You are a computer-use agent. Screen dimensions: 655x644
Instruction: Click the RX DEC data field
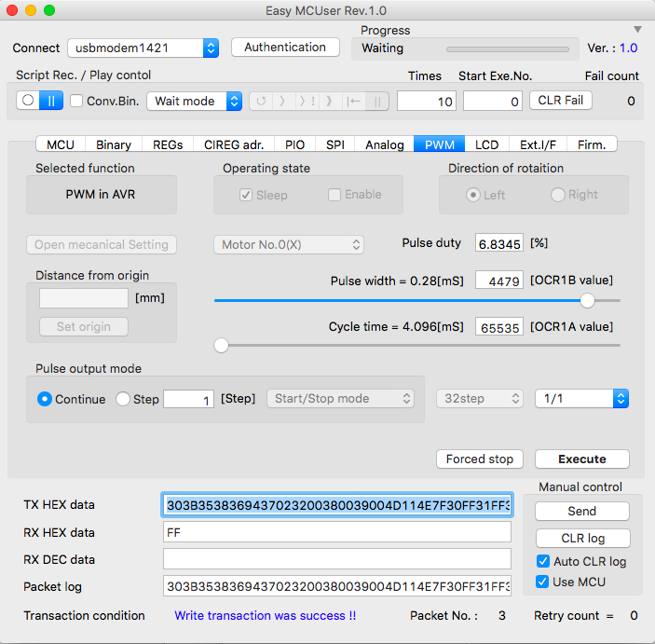click(337, 559)
